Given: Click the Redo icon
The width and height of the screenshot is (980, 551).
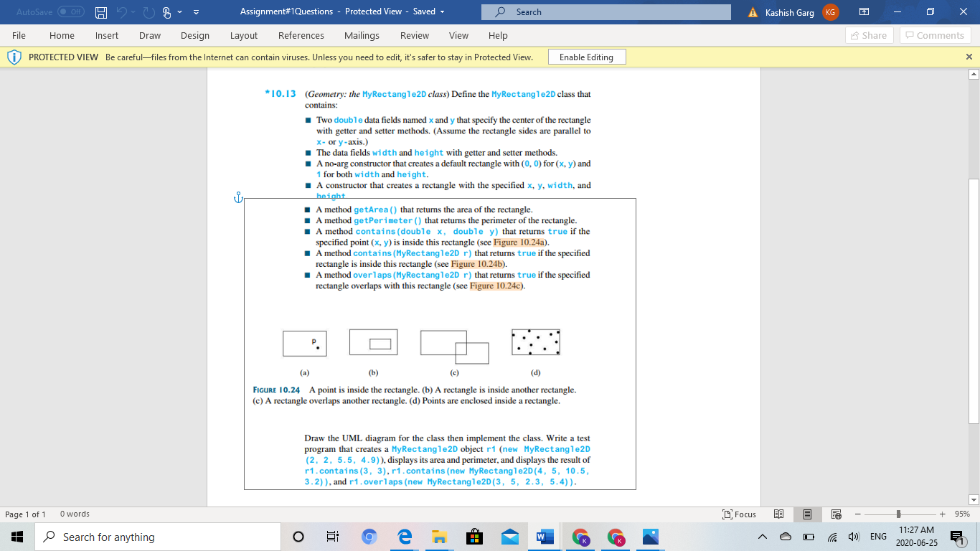Looking at the screenshot, I should click(149, 12).
